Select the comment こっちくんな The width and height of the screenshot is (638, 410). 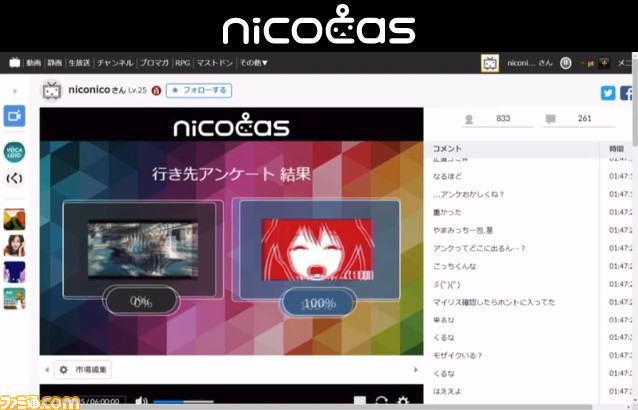(x=454, y=266)
